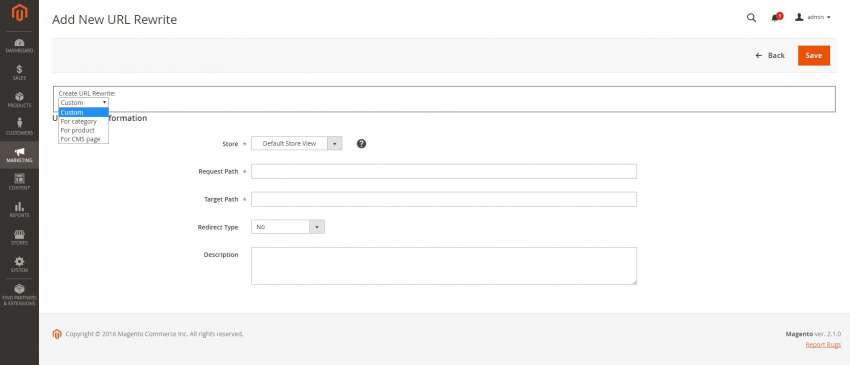The width and height of the screenshot is (850, 365).
Task: Open the Customers sidebar menu
Action: (19, 127)
